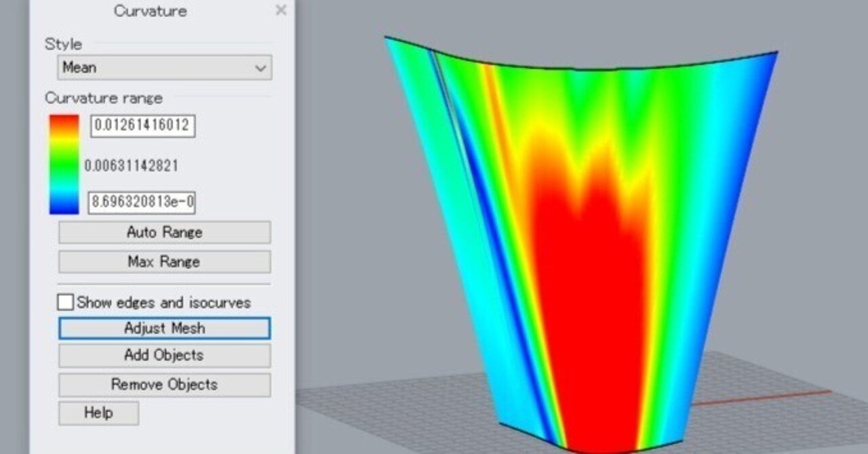
Task: Click the Add Objects button
Action: point(163,355)
